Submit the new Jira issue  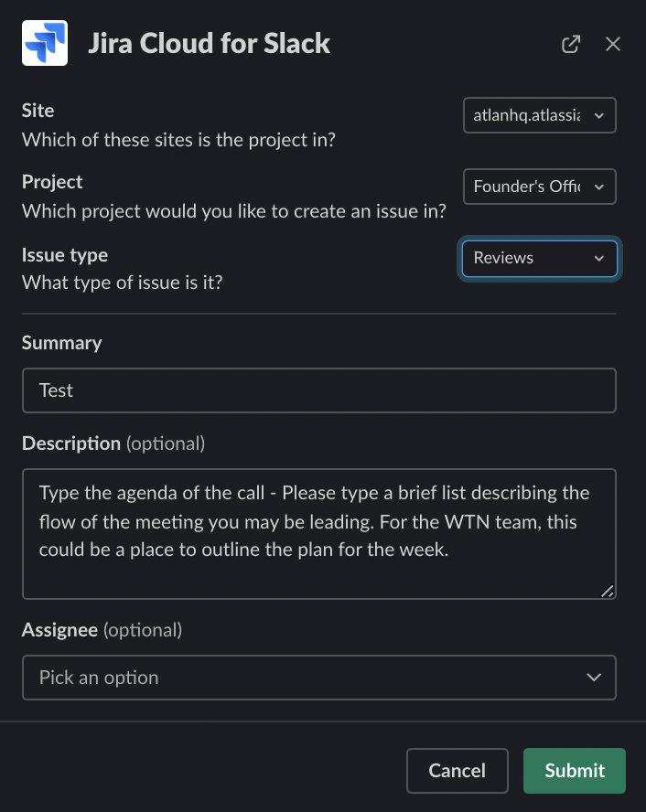(574, 771)
